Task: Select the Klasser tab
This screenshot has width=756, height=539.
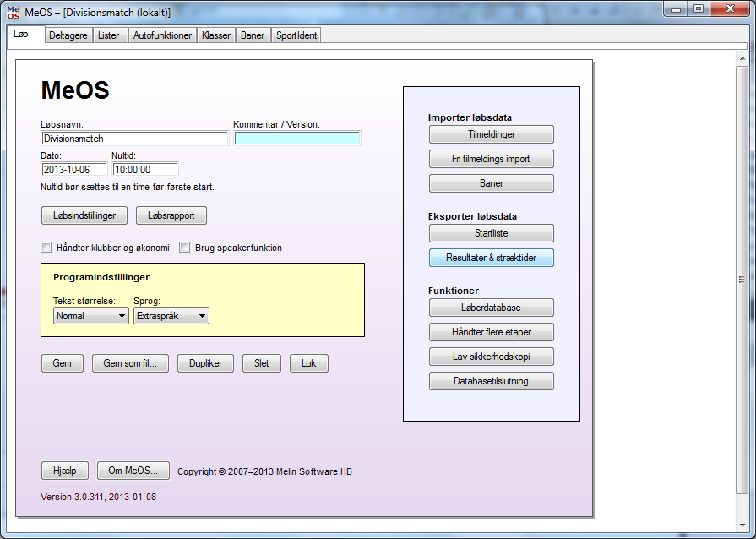Action: coord(216,35)
